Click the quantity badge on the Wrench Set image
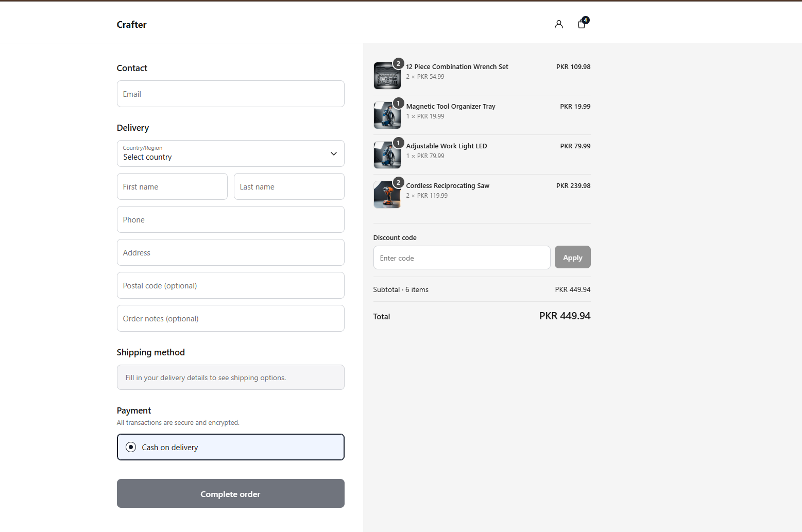Image resolution: width=802 pixels, height=532 pixels. point(398,63)
